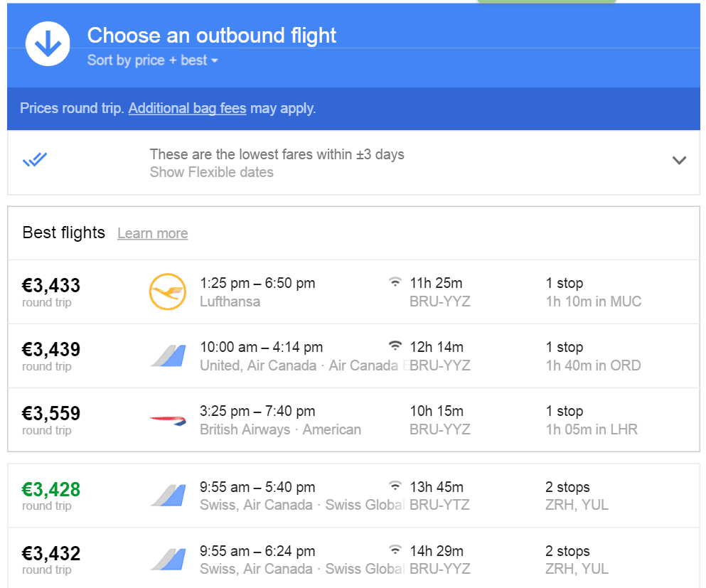Click the Wi-Fi icon on the 12h 14m flight
Viewport: 706px width, 588px height.
click(395, 346)
